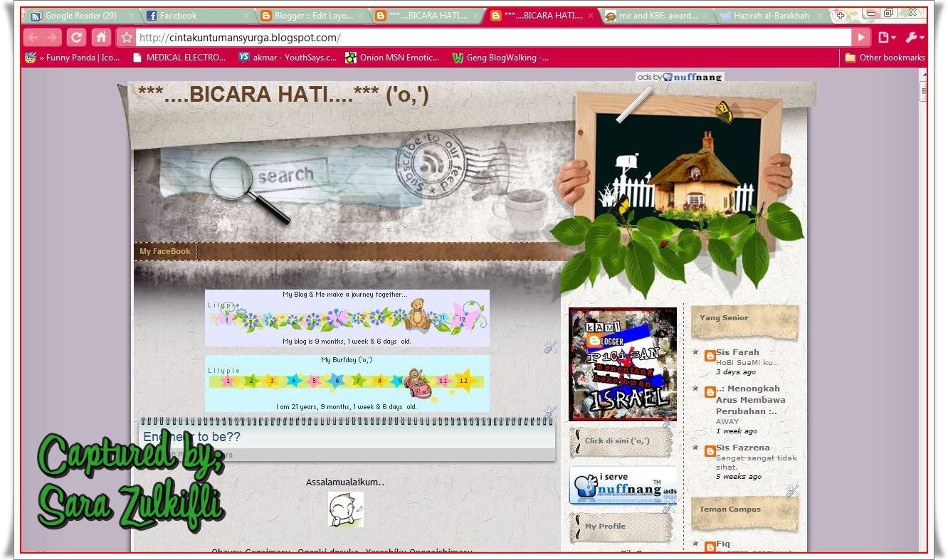Click the My Profile label
Screen dimensions: 948x560
click(605, 527)
